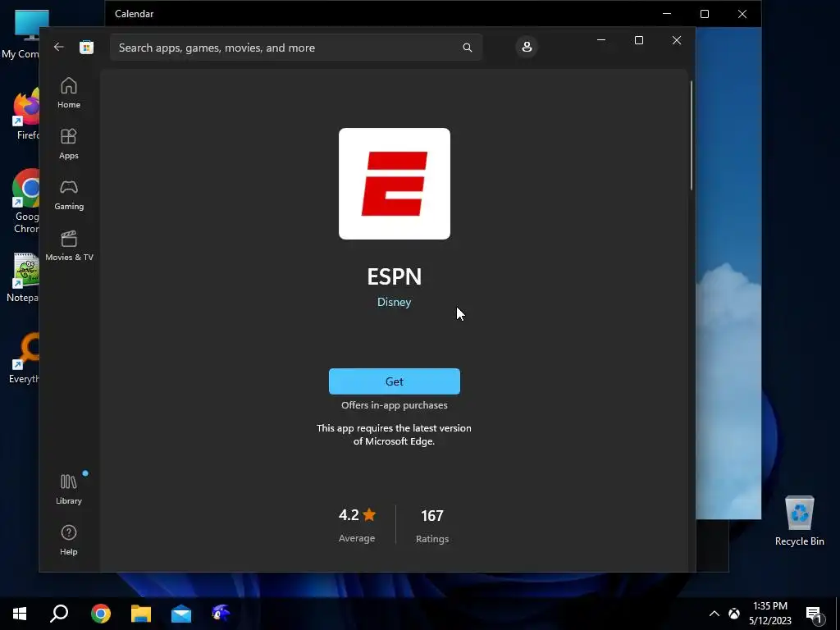Click the Store page vertical scrollbar

pyautogui.click(x=691, y=135)
